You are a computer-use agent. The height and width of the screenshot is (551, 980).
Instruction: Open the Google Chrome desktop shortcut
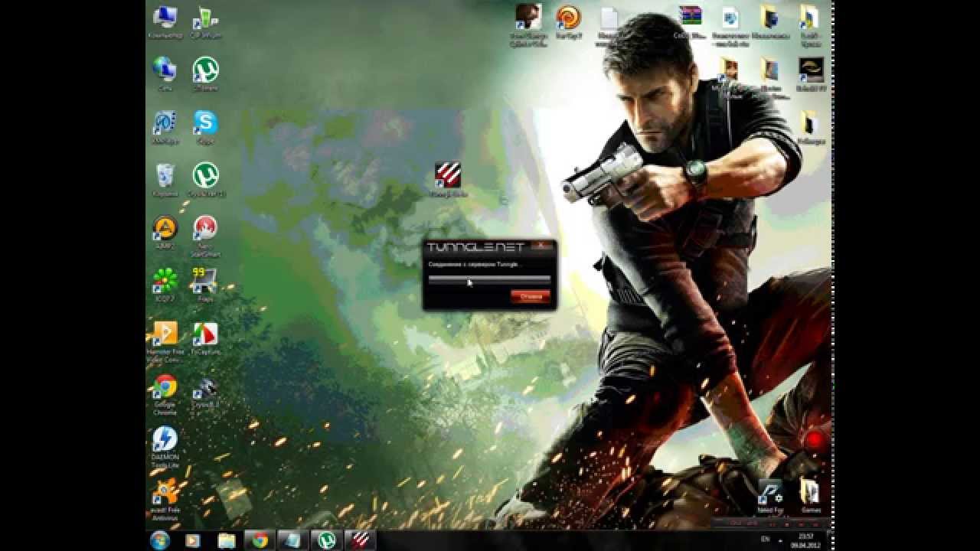point(165,395)
